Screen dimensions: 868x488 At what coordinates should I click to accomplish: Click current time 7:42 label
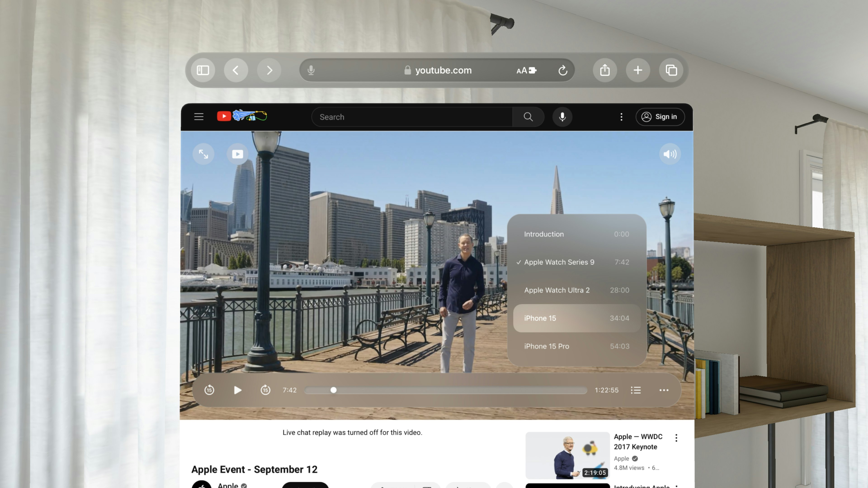tap(289, 390)
